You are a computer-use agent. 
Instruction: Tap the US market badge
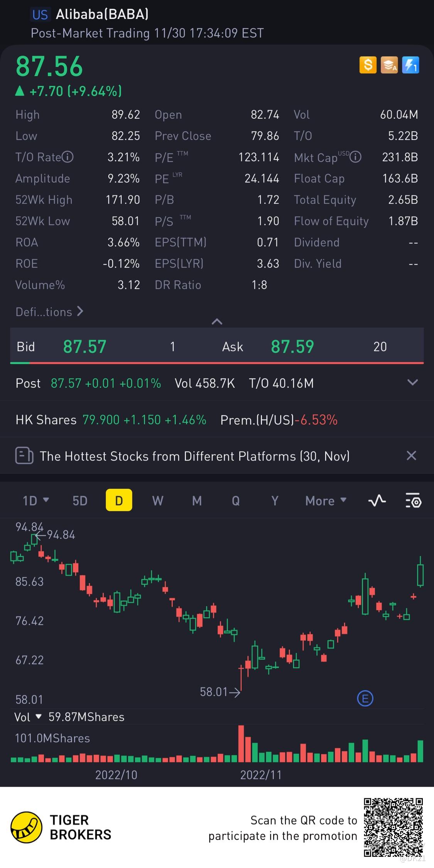tap(40, 15)
